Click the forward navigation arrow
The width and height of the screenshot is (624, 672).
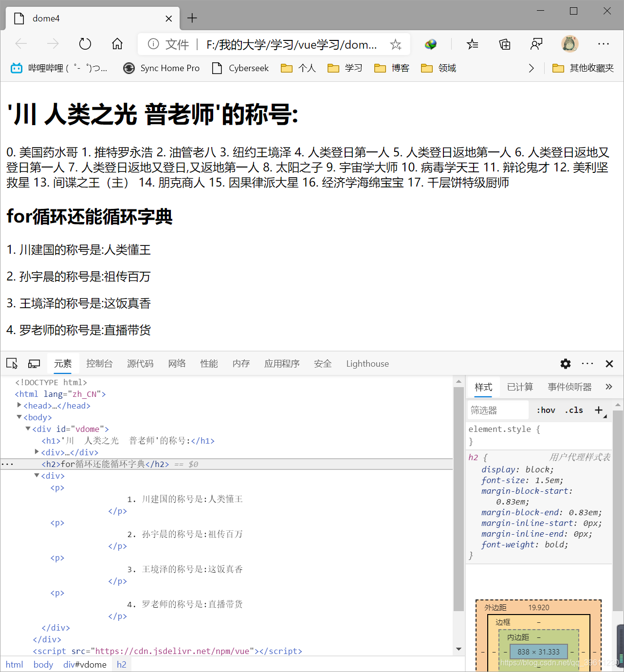click(53, 44)
